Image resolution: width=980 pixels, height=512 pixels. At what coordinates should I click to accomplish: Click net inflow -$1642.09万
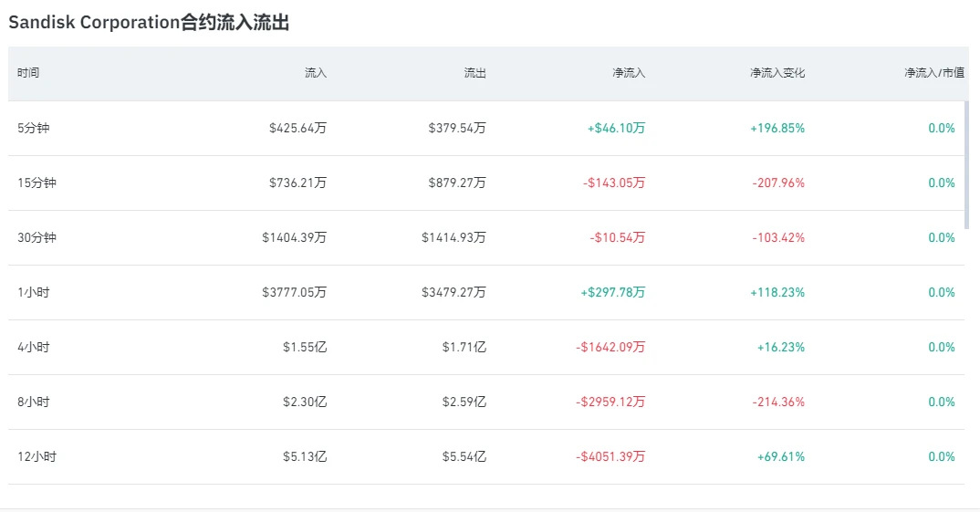pos(610,347)
